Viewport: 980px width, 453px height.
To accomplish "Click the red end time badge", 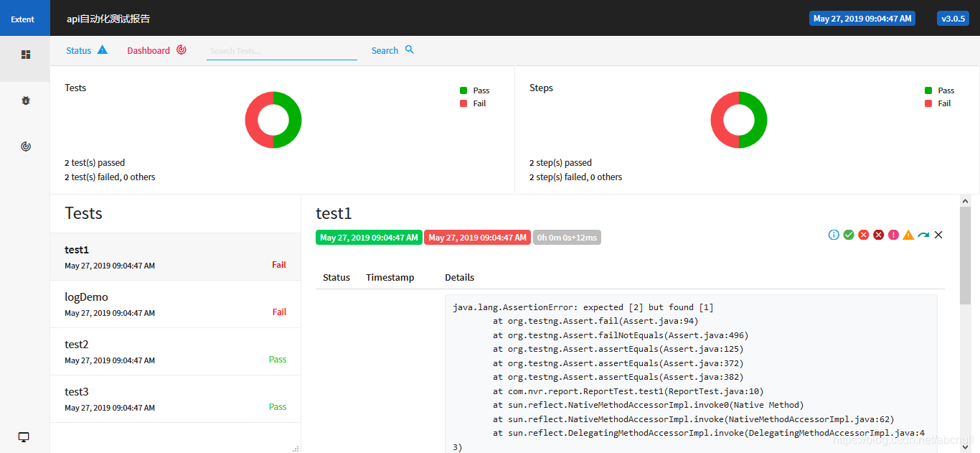I will [477, 237].
